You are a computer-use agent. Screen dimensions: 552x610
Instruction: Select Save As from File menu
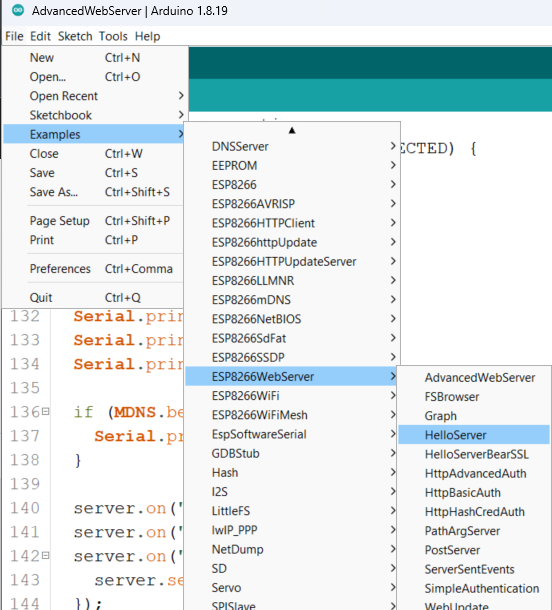tap(93, 192)
